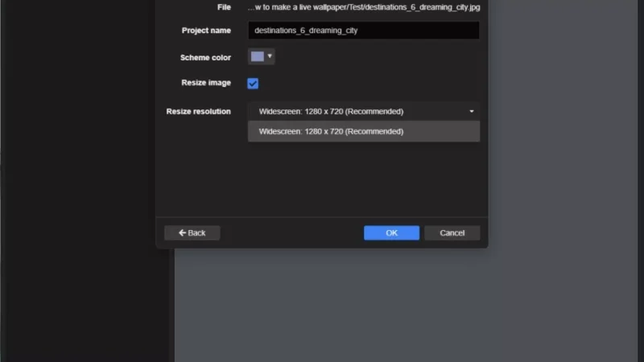Click the "Scheme color" label
644x362 pixels.
[x=205, y=58]
